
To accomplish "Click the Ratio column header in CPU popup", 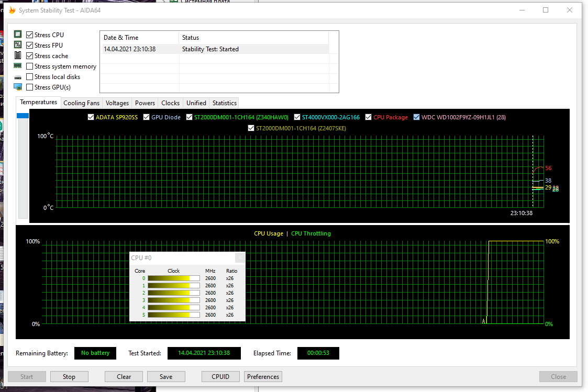I will [232, 271].
